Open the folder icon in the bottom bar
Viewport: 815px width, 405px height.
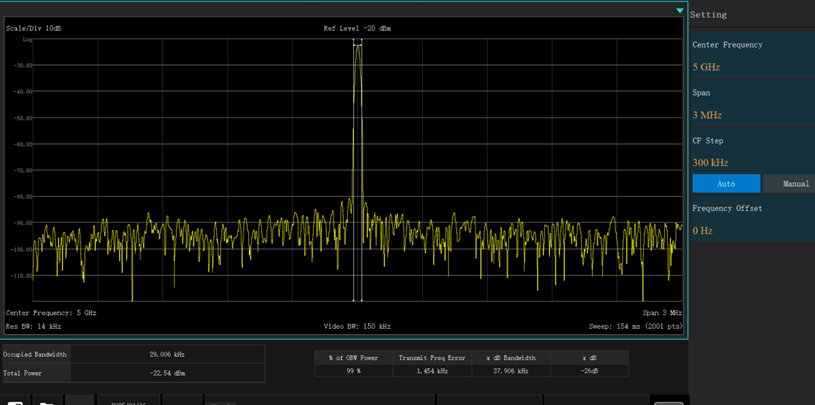(47, 401)
